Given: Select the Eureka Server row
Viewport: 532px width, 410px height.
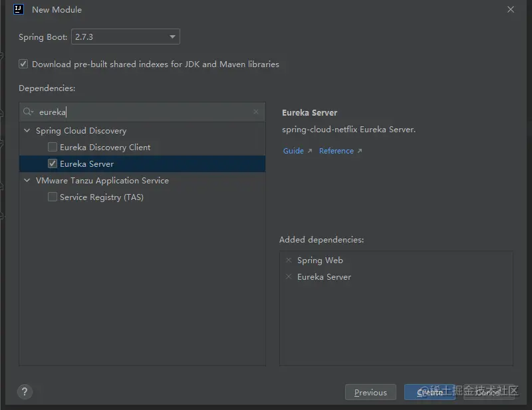Looking at the screenshot, I should pyautogui.click(x=142, y=163).
